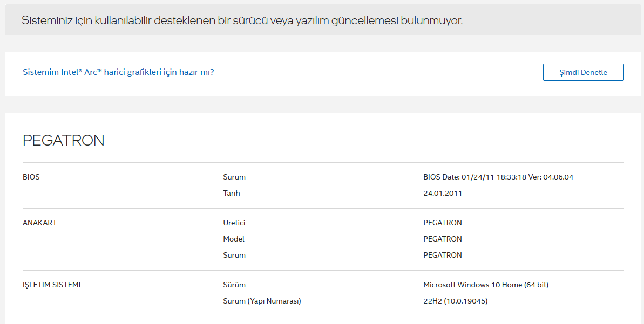
Task: Select the motherboard Sürüm value PEGATRON
Action: (442, 255)
